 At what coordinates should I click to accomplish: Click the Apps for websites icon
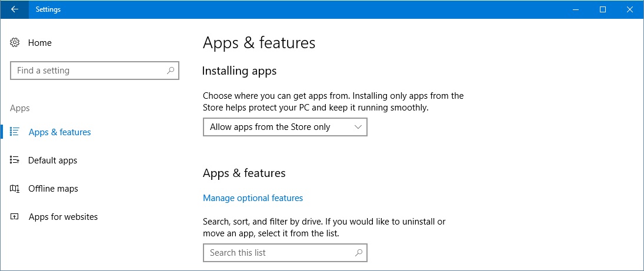tap(15, 216)
